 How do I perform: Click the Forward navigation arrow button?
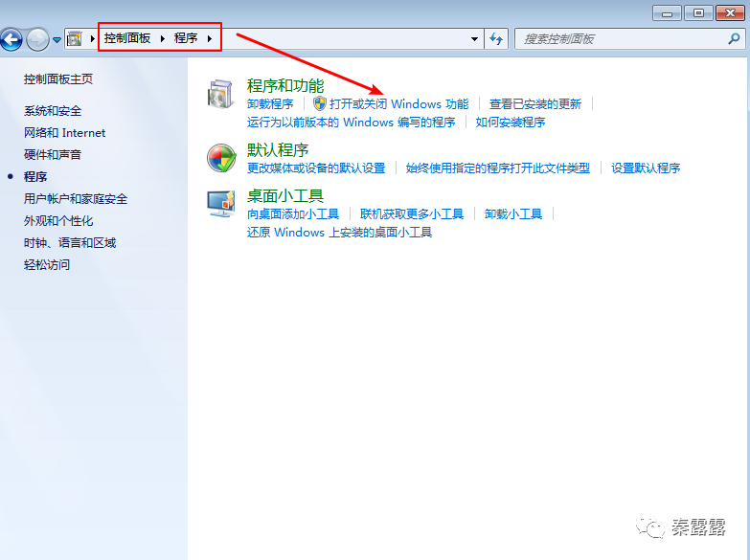point(37,39)
